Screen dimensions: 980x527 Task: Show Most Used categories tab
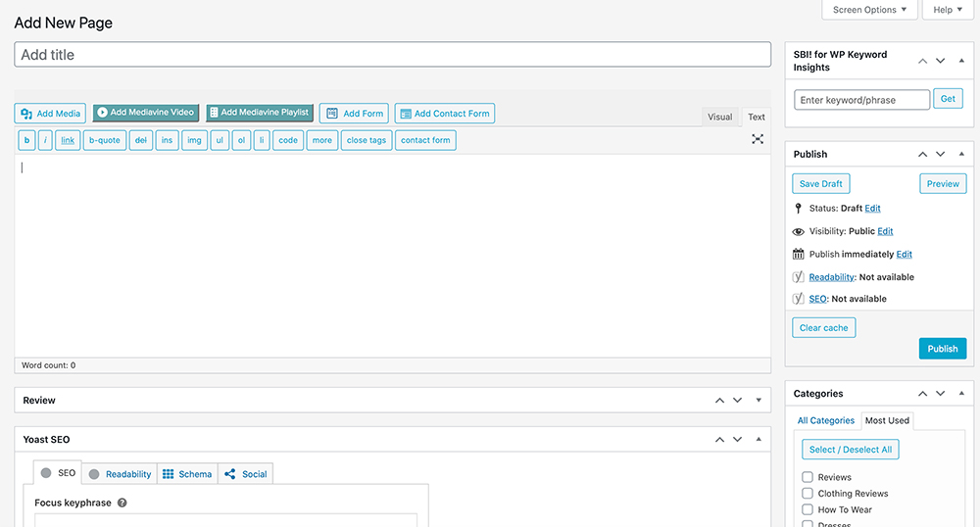tap(887, 420)
